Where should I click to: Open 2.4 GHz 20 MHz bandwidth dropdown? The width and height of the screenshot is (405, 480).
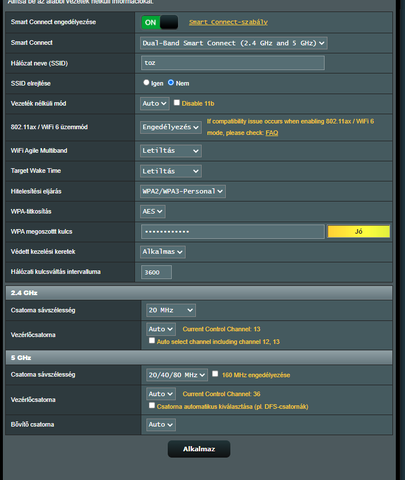click(x=171, y=310)
